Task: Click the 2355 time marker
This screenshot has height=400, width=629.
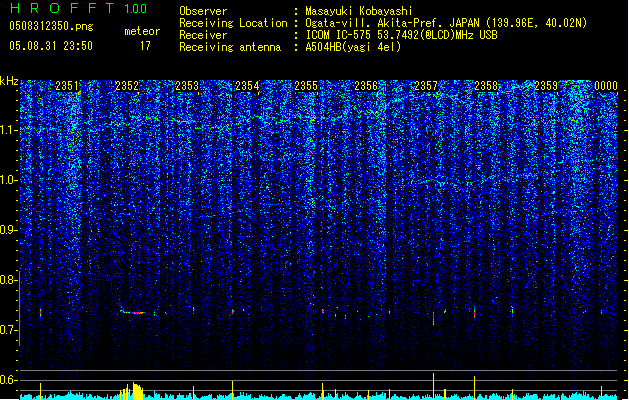Action: tap(306, 86)
